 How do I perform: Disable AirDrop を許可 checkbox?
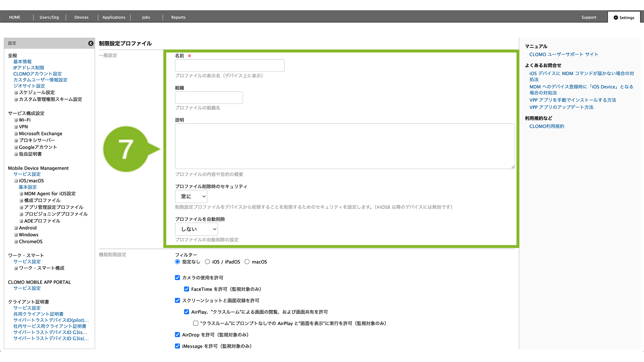point(177,335)
